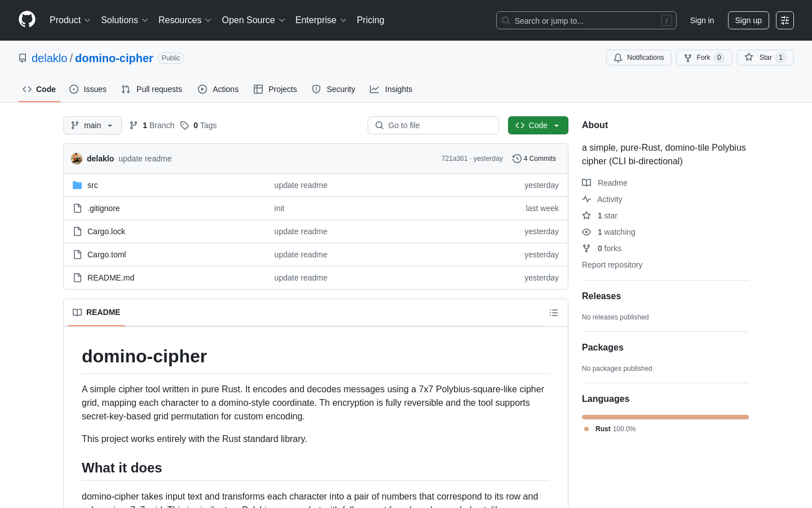This screenshot has width=812, height=508.
Task: Click the 'init' commit message
Action: click(x=279, y=208)
